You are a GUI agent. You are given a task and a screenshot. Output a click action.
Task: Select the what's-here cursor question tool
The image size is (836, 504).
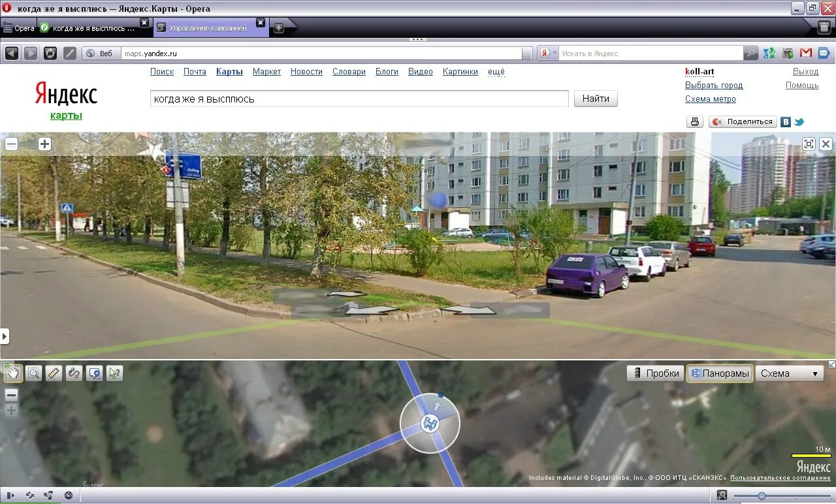[x=115, y=373]
